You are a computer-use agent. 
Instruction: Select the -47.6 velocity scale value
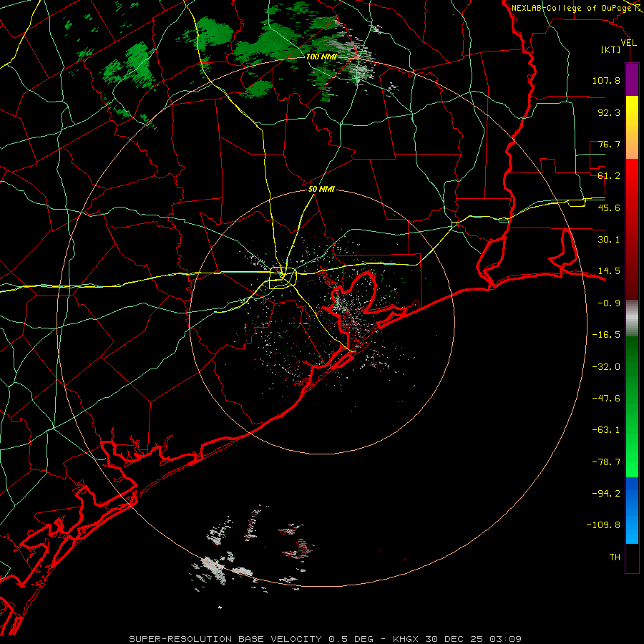coord(606,399)
